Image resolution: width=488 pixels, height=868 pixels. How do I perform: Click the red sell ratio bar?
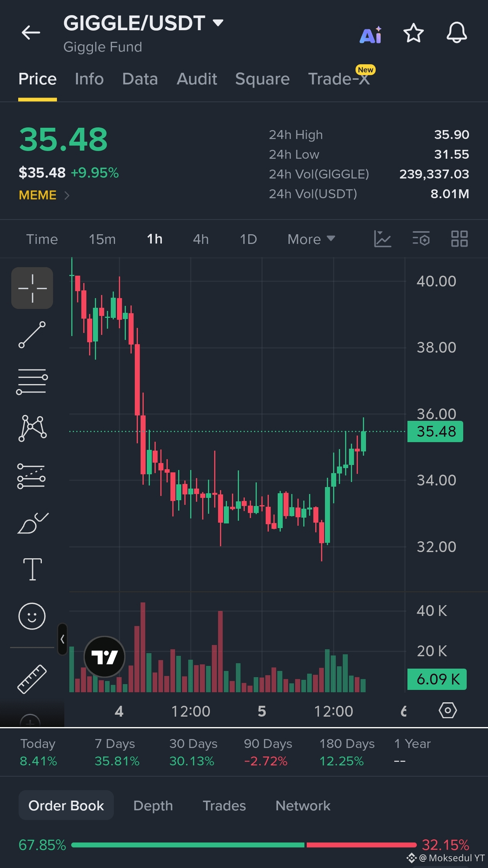pos(361,845)
